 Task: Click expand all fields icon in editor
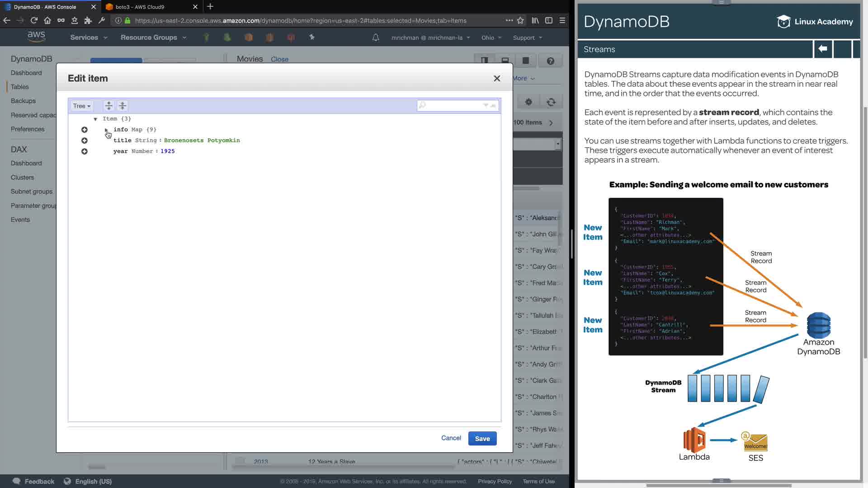point(108,106)
